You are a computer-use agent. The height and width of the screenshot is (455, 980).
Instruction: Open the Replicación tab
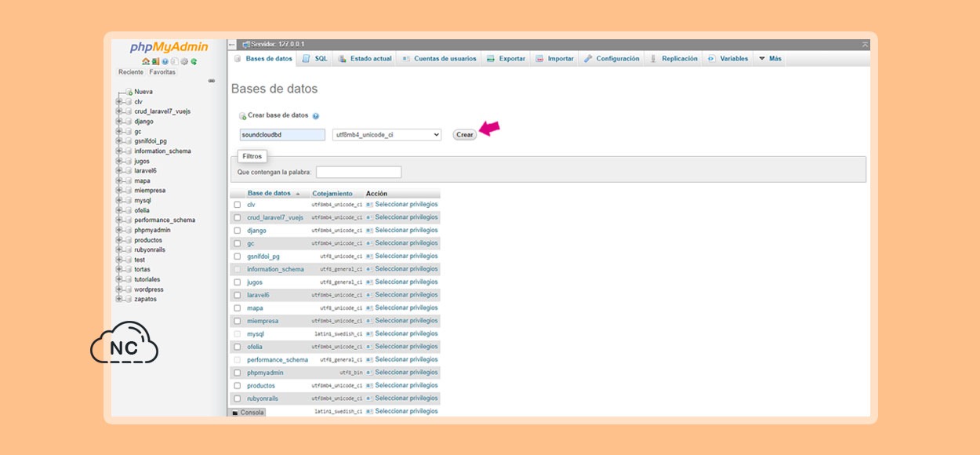(x=673, y=59)
